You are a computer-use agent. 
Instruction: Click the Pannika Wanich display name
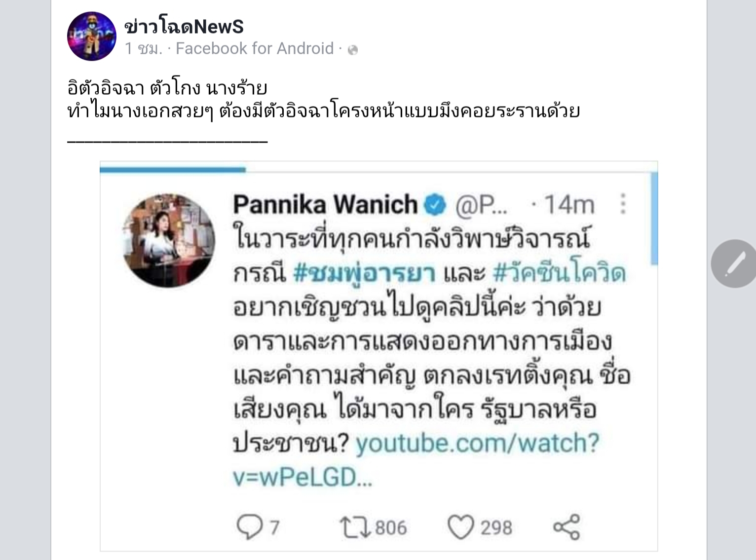tap(325, 204)
